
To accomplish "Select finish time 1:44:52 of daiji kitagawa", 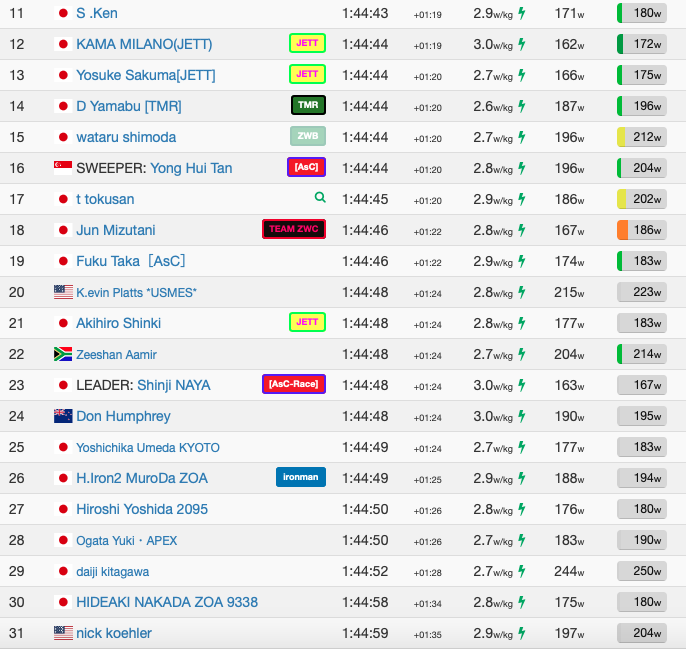I will (x=365, y=571).
